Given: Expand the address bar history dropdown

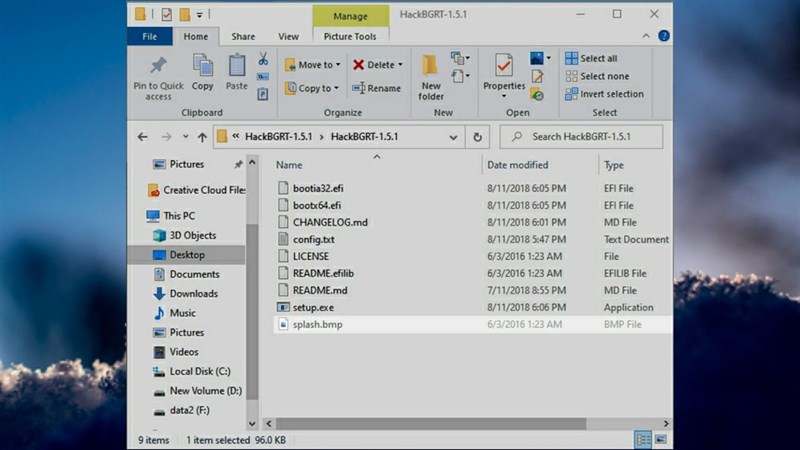Looking at the screenshot, I should pos(455,137).
